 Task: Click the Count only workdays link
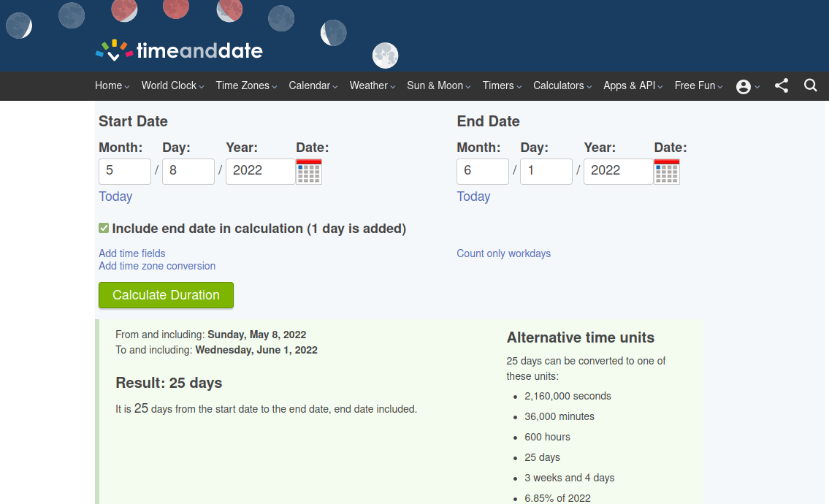pyautogui.click(x=503, y=253)
